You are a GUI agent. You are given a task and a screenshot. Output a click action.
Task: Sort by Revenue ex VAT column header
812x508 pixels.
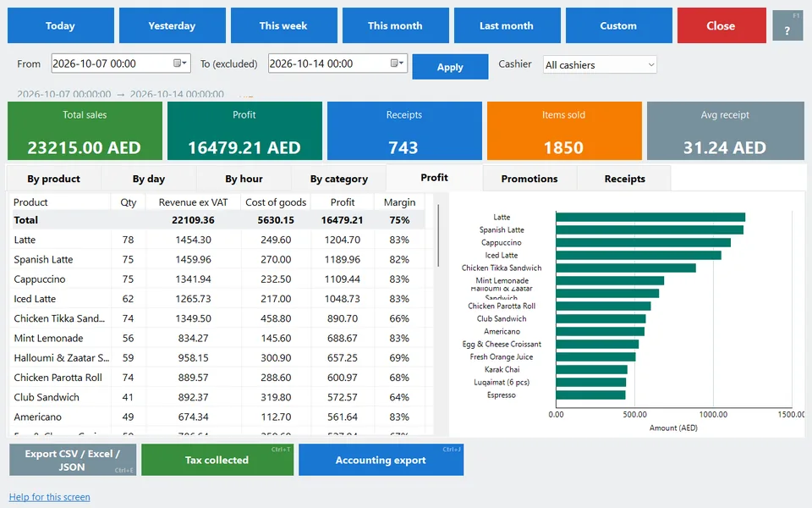(193, 202)
